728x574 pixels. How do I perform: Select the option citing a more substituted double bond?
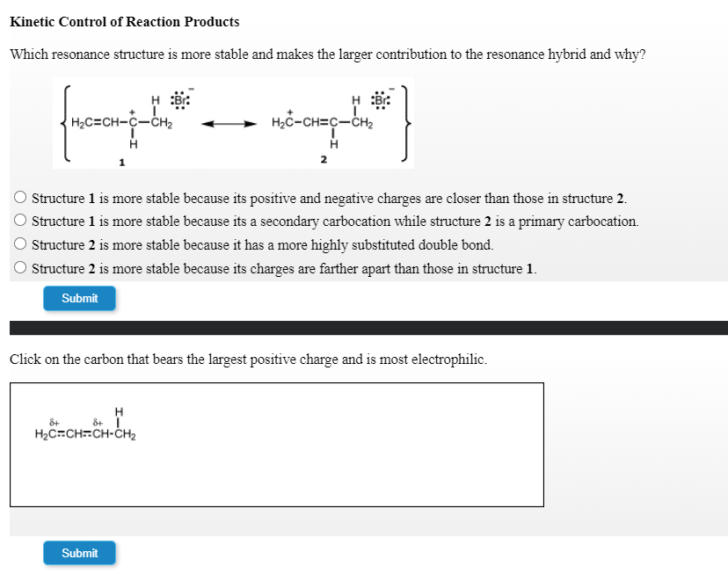point(19,244)
